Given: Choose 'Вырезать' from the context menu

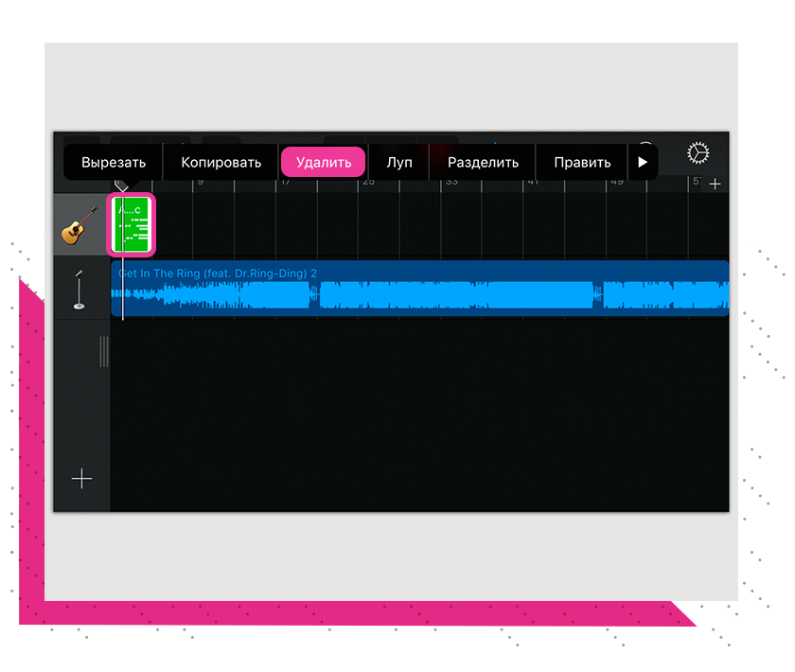Looking at the screenshot, I should pyautogui.click(x=114, y=162).
